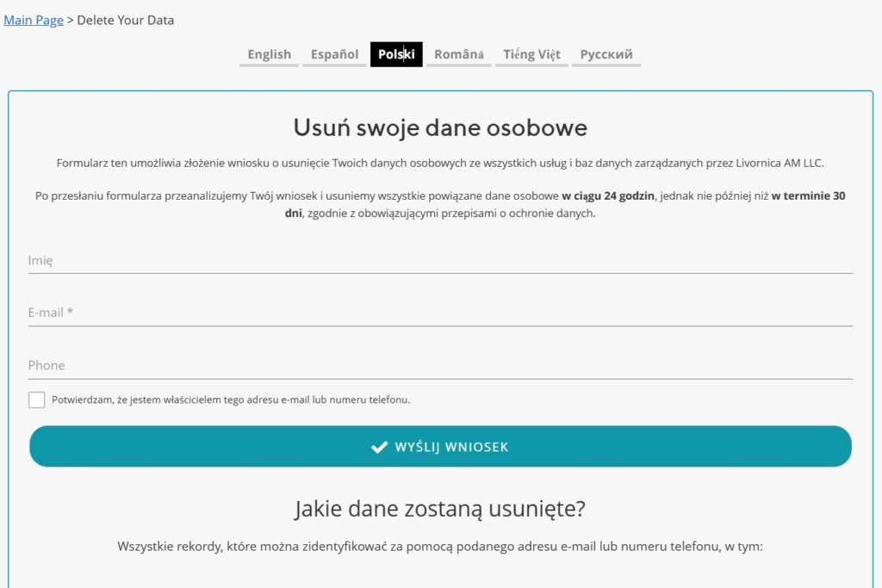Click into the E-mail input field

click(x=440, y=313)
